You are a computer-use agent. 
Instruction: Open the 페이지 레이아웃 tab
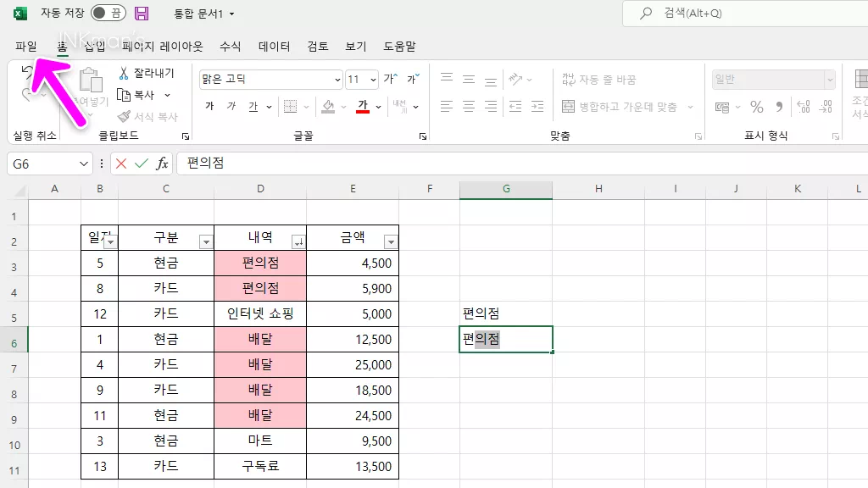pos(162,47)
